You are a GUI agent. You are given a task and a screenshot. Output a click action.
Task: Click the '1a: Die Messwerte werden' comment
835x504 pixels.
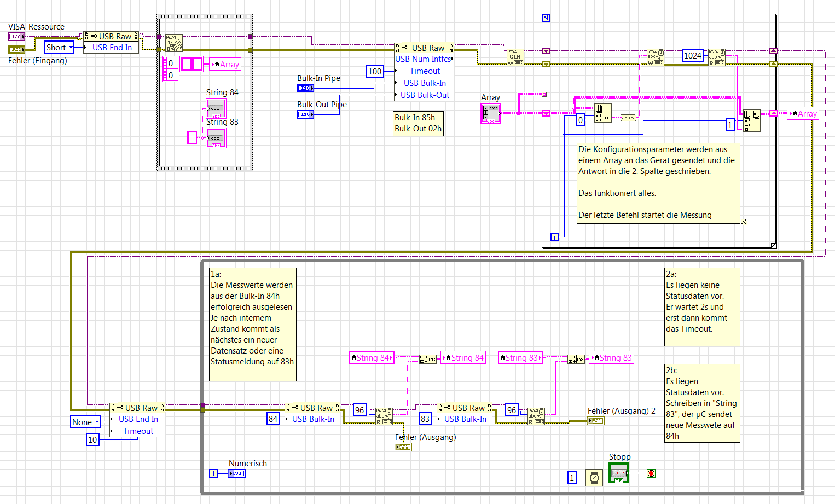[253, 324]
